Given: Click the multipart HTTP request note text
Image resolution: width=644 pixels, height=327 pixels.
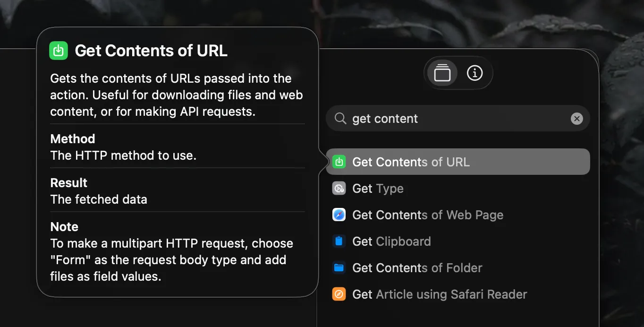Looking at the screenshot, I should coord(172,260).
